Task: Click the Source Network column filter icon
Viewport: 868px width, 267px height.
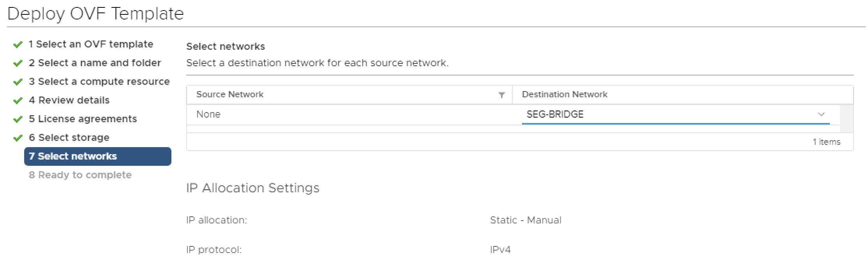Action: 502,95
